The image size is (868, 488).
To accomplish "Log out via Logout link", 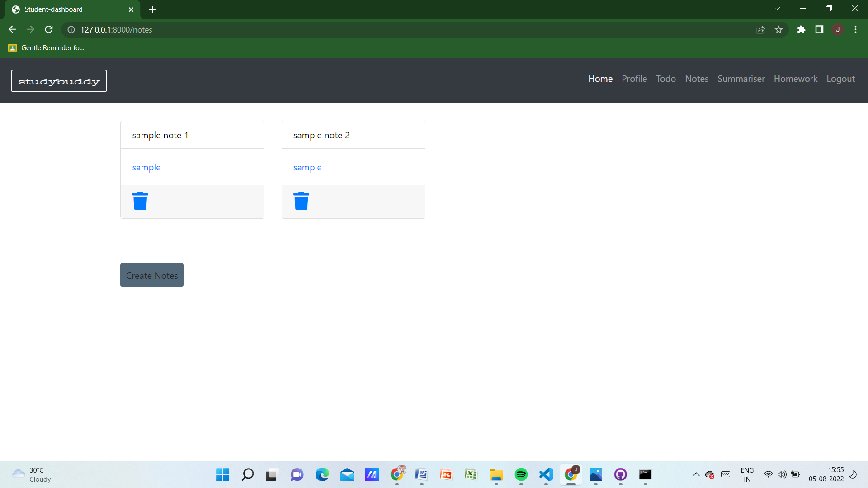I will [x=840, y=79].
